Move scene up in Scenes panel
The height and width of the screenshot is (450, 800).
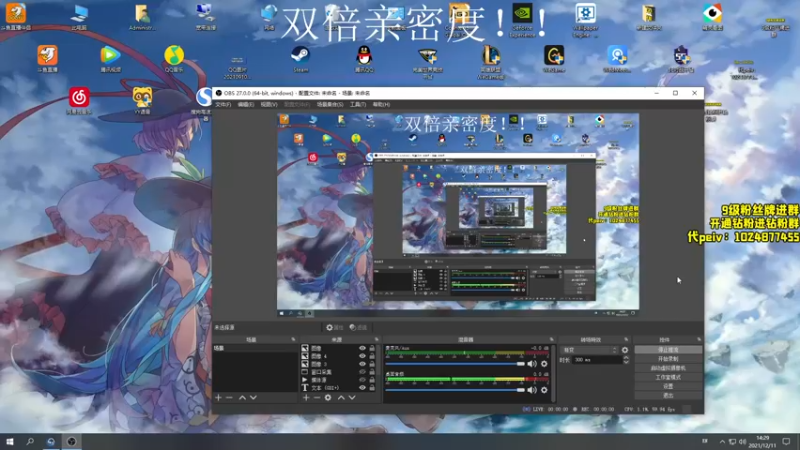pos(242,397)
